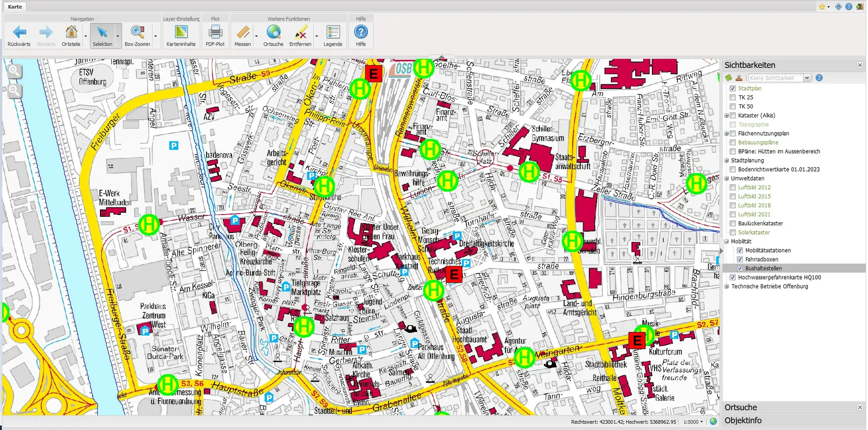Disable the Bushaltestellen layer checkbox

coord(740,268)
